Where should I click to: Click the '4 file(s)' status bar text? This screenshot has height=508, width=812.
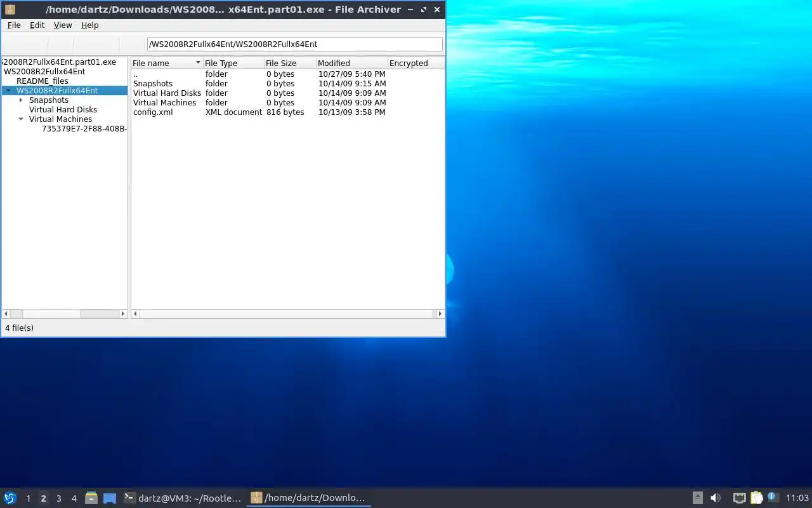click(x=20, y=328)
